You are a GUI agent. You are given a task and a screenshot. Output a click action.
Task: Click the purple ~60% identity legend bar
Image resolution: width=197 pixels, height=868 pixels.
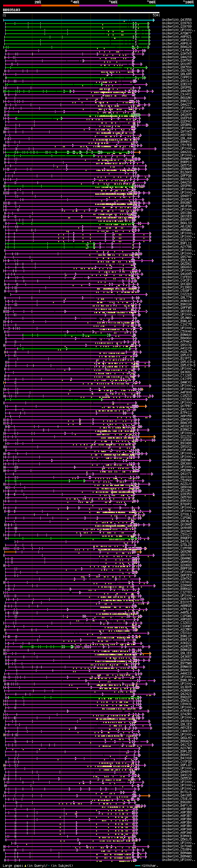99,6
